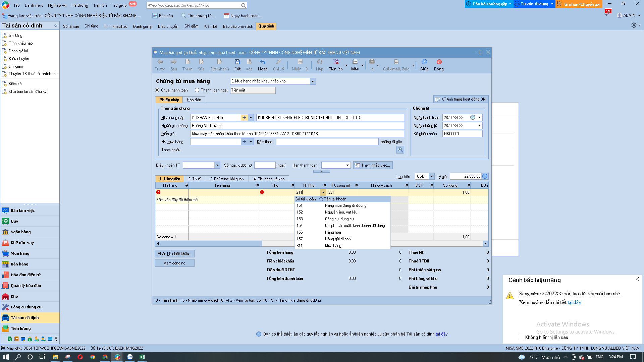
Task: Switch to Phí trước hải quan tab
Action: 227,179
